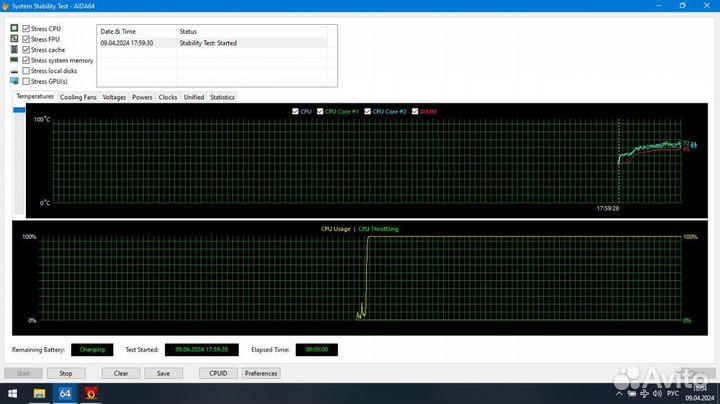Image resolution: width=720 pixels, height=404 pixels.
Task: Go to the Powers tab
Action: pyautogui.click(x=142, y=97)
